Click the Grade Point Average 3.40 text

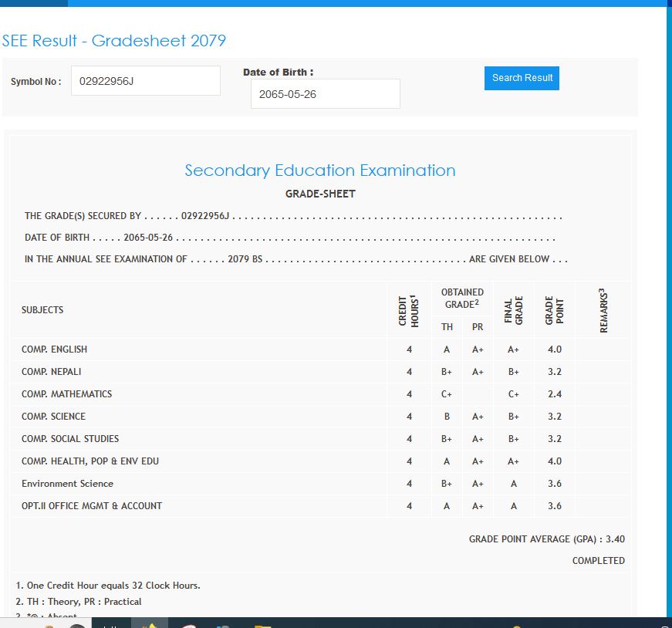pos(546,539)
